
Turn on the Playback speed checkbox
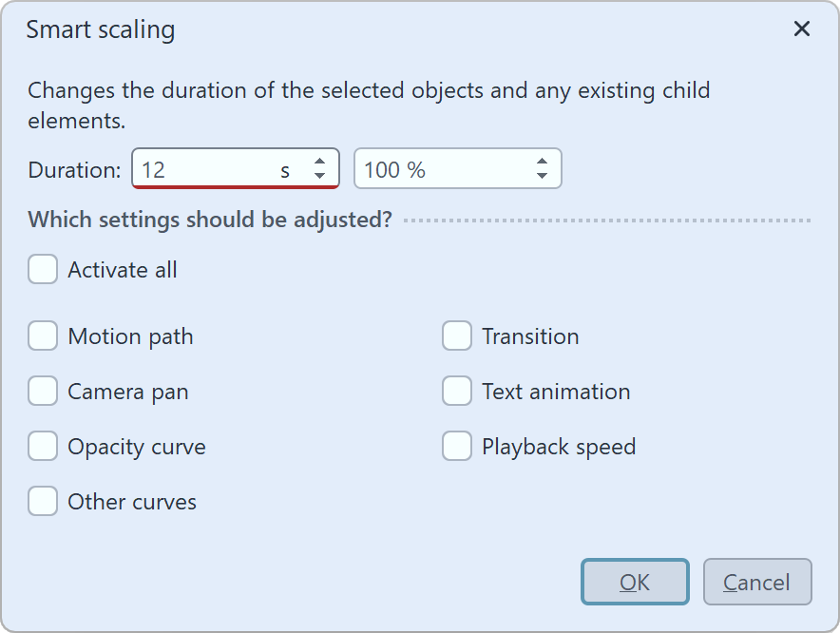tap(457, 447)
